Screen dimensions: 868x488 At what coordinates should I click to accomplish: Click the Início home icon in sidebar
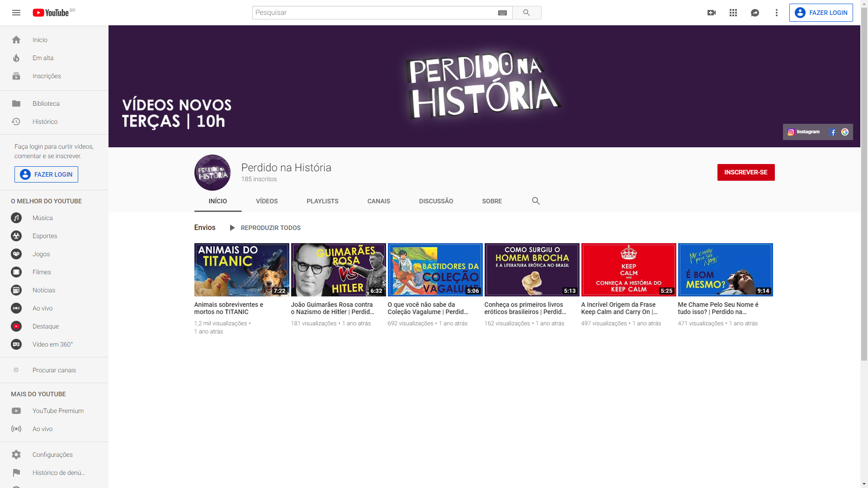[x=16, y=40]
